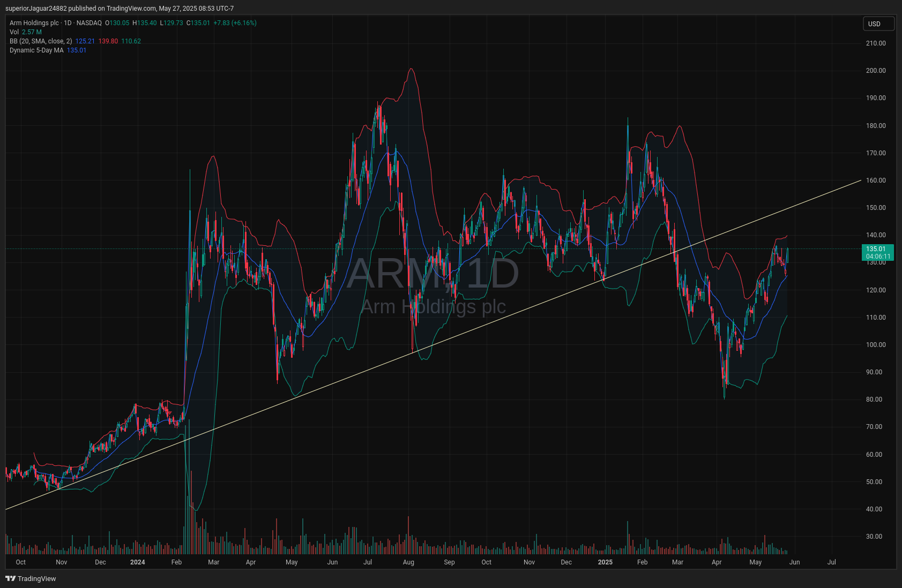
Task: Click the 2025 year label on the time axis
Action: click(x=605, y=562)
